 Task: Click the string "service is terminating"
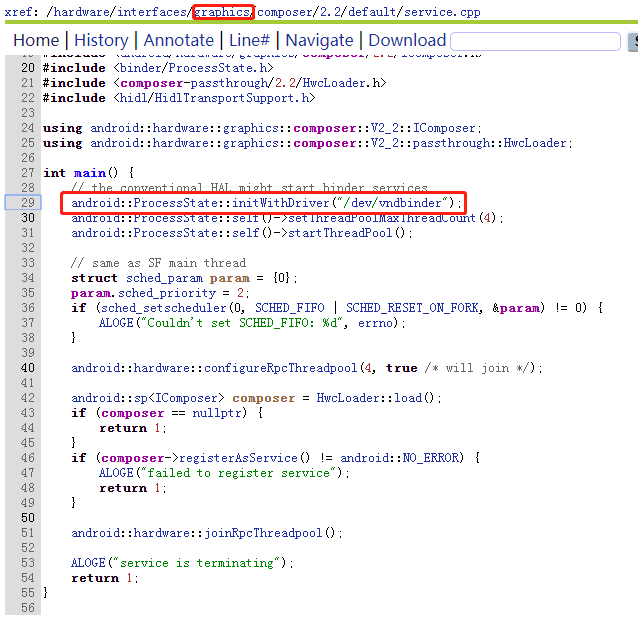[x=196, y=563]
